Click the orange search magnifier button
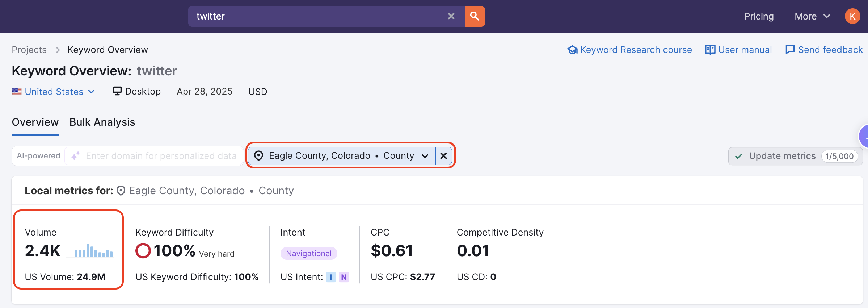The width and height of the screenshot is (868, 308). (x=475, y=16)
